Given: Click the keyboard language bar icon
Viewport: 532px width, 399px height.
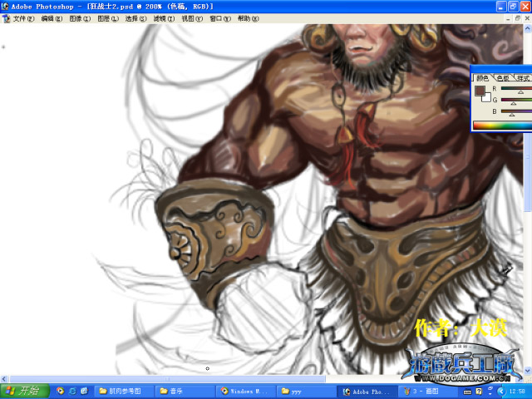Looking at the screenshot, I should [x=467, y=392].
